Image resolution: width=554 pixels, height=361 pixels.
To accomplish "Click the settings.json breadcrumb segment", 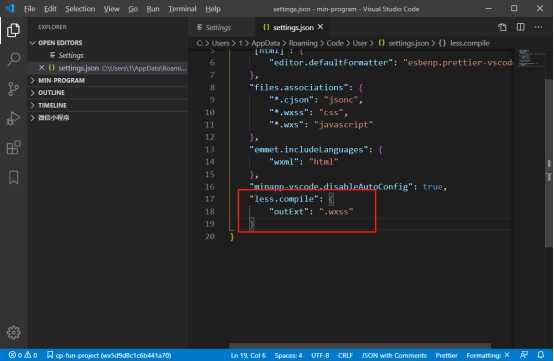I will tap(404, 43).
